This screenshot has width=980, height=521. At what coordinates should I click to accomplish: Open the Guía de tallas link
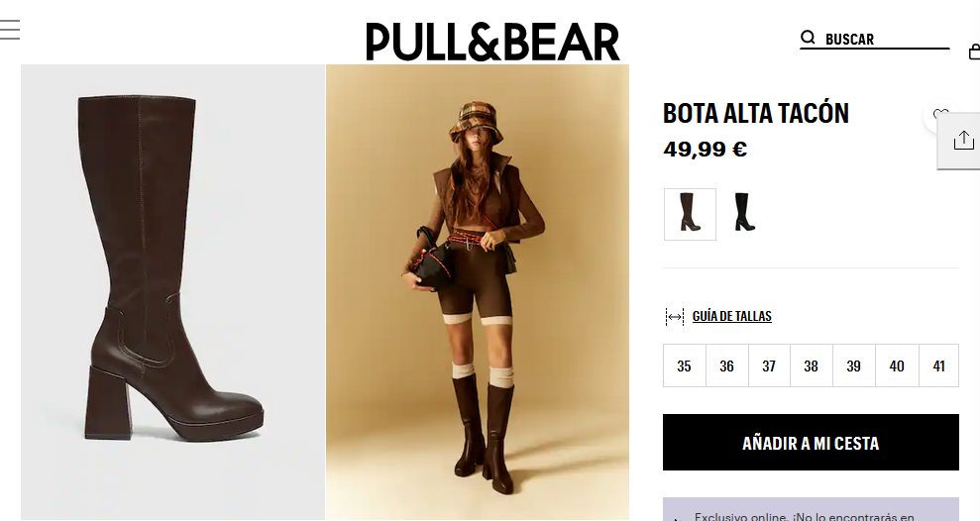732,316
